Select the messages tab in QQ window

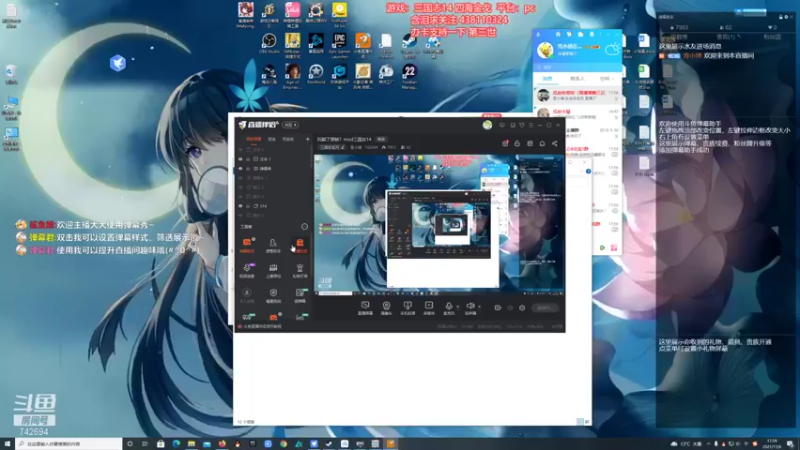(x=547, y=79)
